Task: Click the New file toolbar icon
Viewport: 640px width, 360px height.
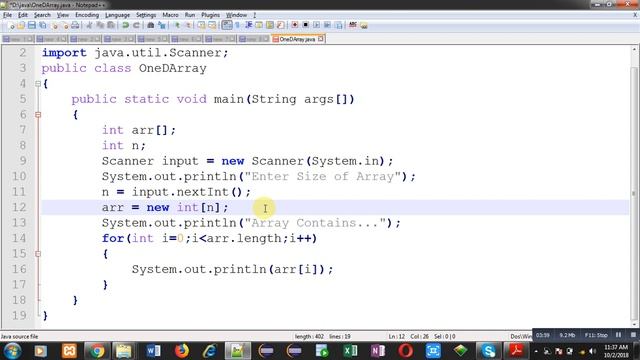Action: tap(11, 25)
